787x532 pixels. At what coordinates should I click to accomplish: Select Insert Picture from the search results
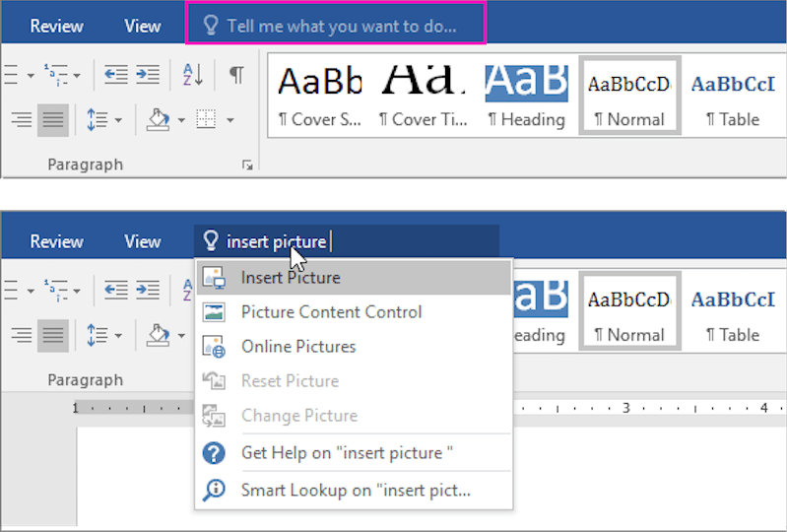[291, 278]
